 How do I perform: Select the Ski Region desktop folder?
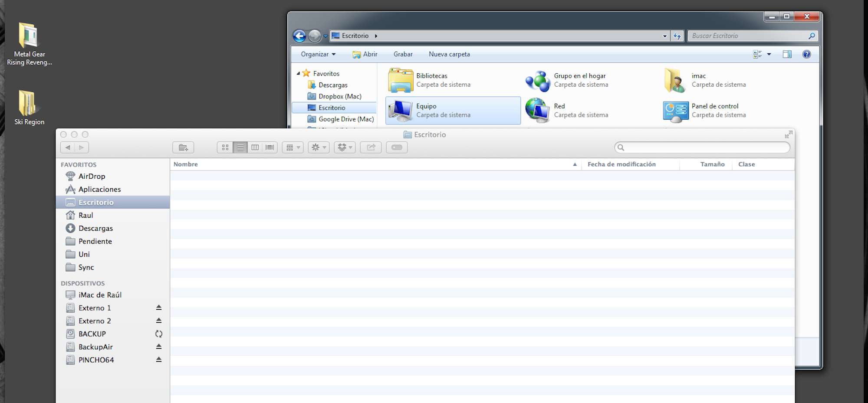[x=29, y=108]
